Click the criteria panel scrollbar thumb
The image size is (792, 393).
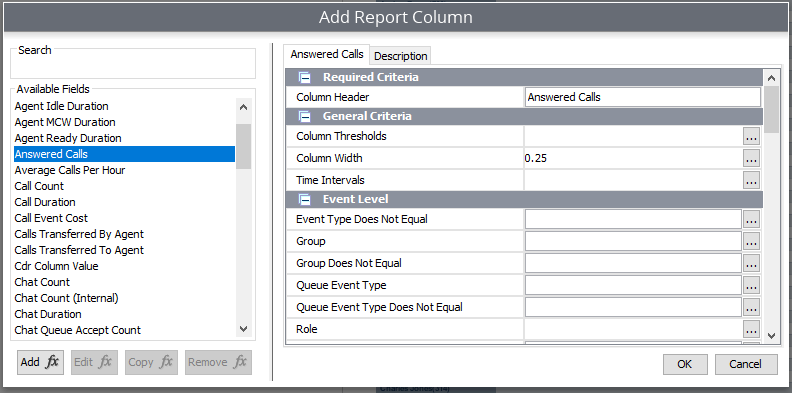[x=771, y=110]
